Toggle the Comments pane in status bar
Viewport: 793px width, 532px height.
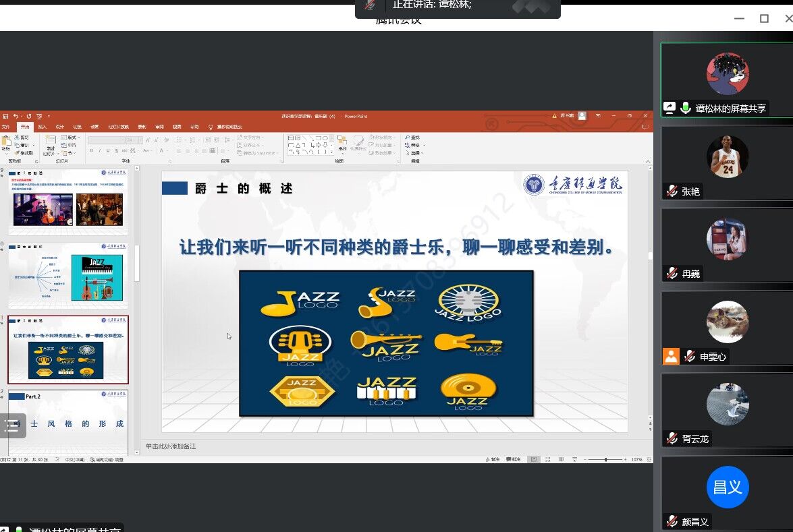(x=514, y=459)
